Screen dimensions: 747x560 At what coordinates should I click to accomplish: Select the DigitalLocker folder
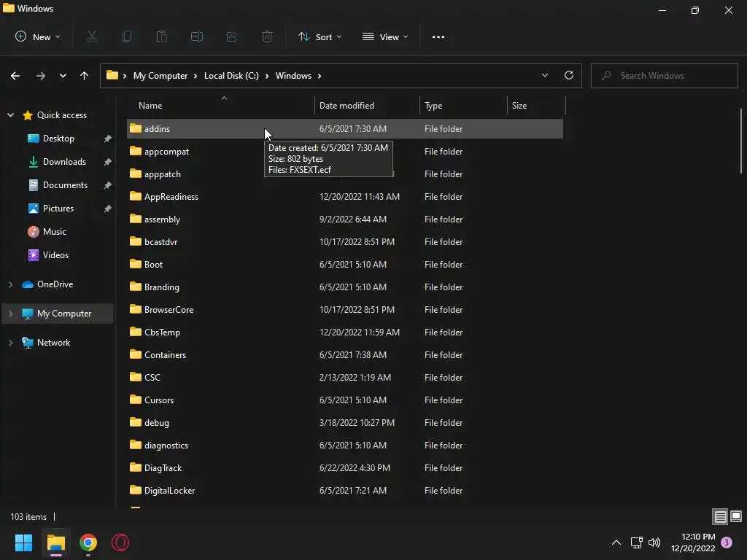click(x=345, y=491)
